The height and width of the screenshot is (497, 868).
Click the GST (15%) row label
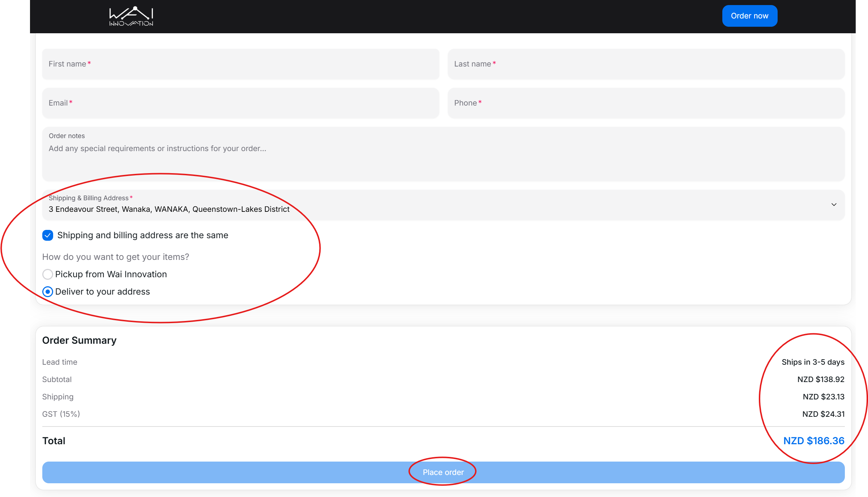click(x=61, y=414)
